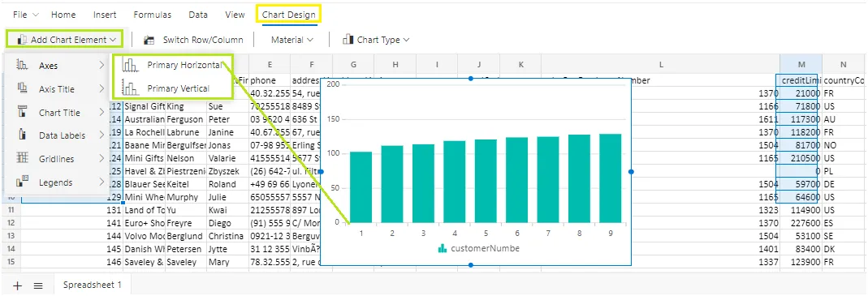Click the Gridlines menu icon

(x=23, y=157)
